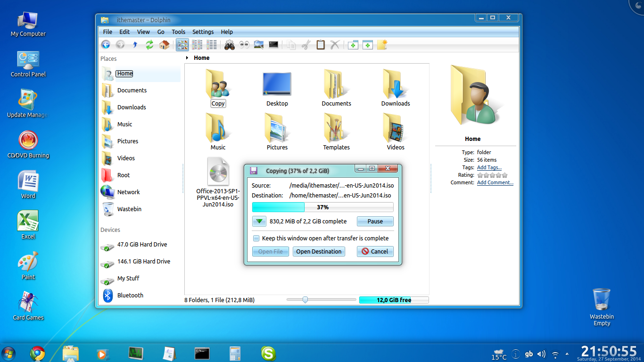Set rating by clicking the third star
This screenshot has height=362, width=644.
click(492, 175)
